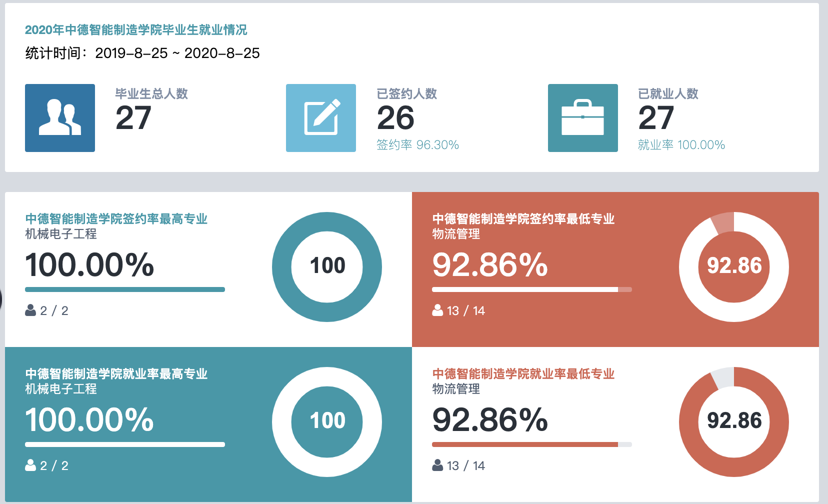
Task: Click the graduates total people icon
Action: pyautogui.click(x=60, y=118)
